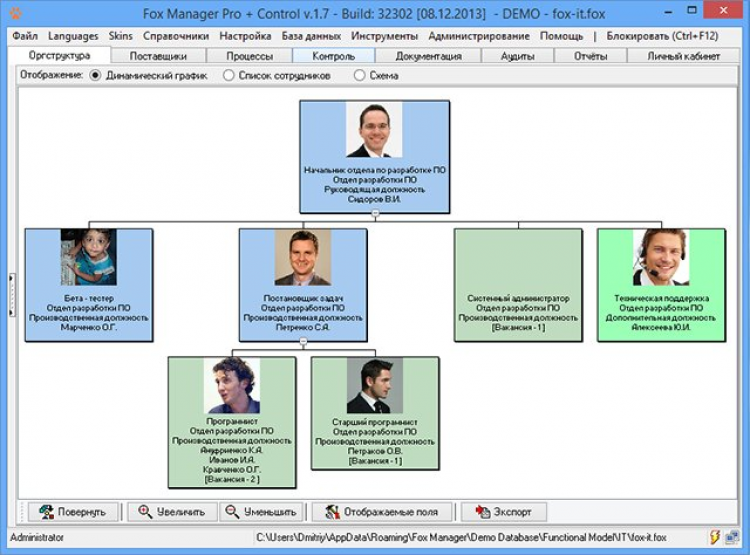Click the Программист employee photo
This screenshot has height=555, width=750.
click(x=232, y=386)
